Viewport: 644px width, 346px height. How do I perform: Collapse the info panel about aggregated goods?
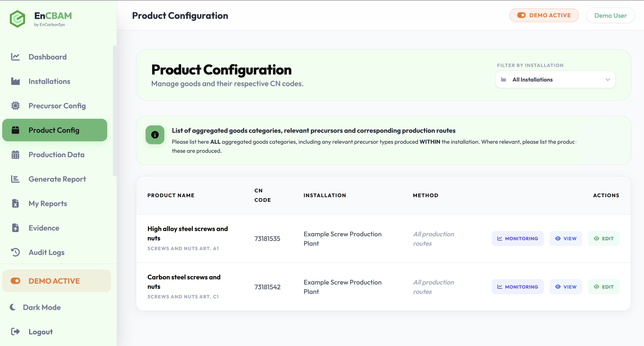click(155, 135)
